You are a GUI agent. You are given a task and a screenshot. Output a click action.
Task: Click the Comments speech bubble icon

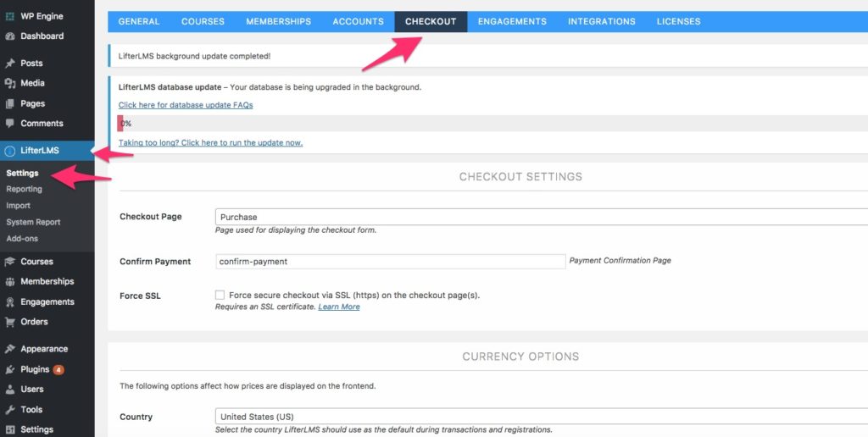pos(9,124)
